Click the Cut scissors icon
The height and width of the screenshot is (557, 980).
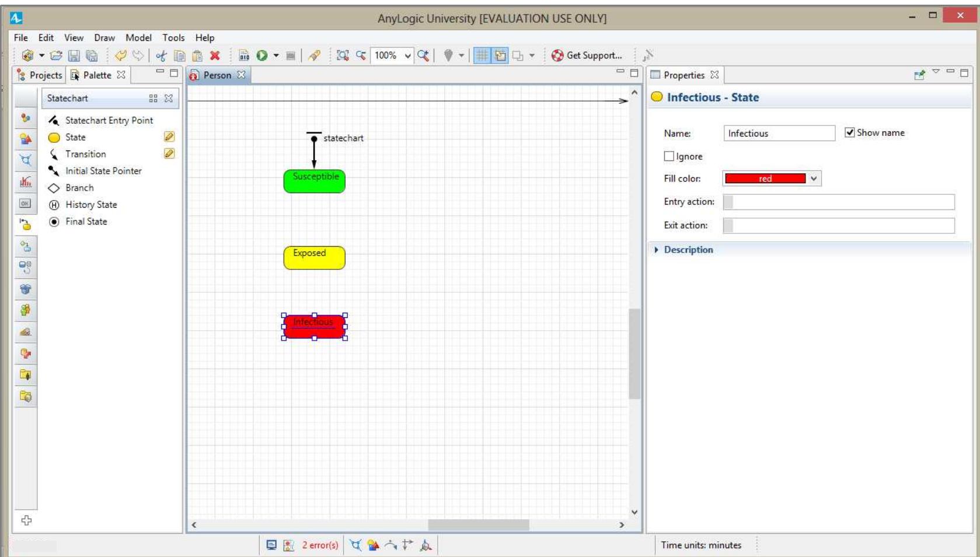click(x=161, y=55)
